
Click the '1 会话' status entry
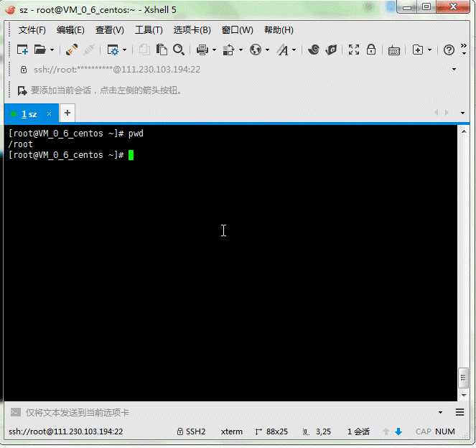pyautogui.click(x=358, y=431)
